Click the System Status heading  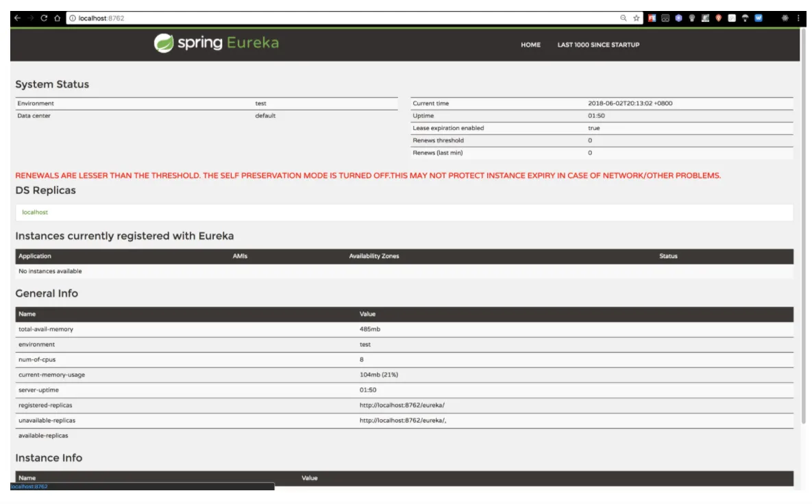[52, 84]
